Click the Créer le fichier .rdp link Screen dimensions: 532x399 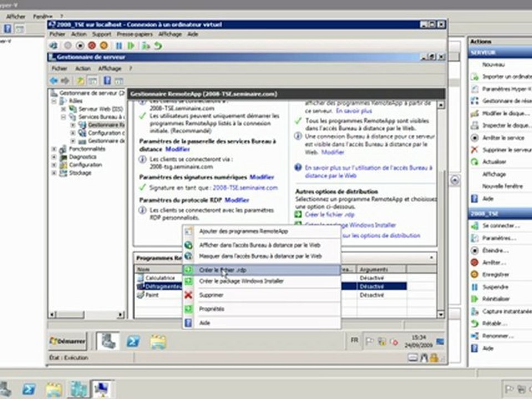(329, 214)
